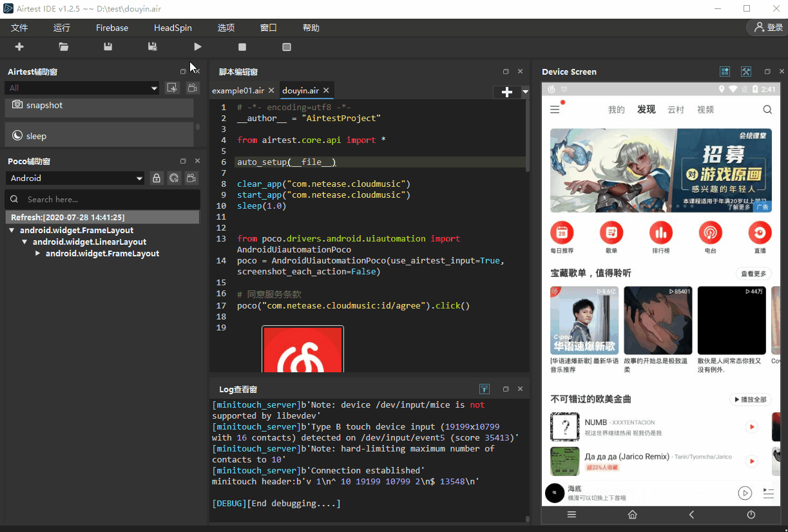Switch to the douyin.air tab

tap(300, 91)
